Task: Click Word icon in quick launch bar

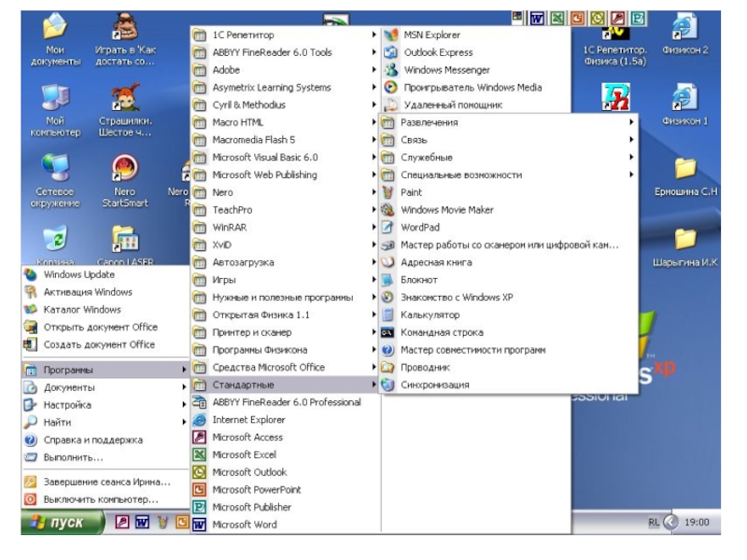Action: point(143,523)
